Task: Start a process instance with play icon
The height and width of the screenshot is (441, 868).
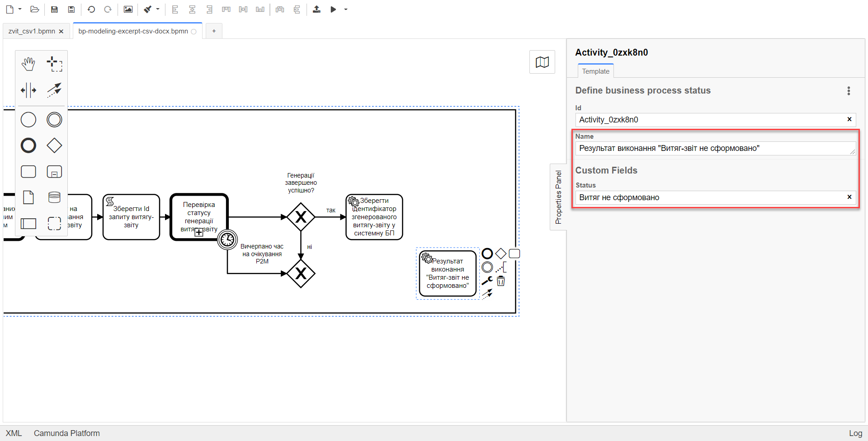Action: pyautogui.click(x=333, y=9)
